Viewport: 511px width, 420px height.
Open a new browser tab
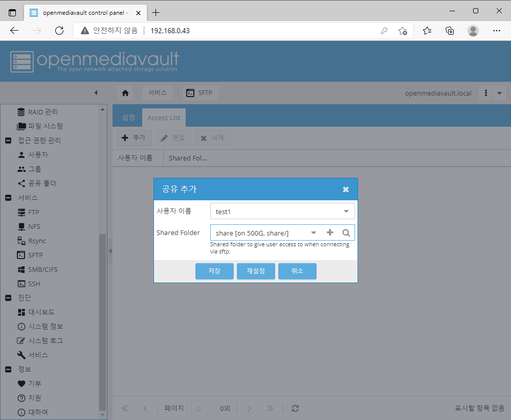point(156,13)
